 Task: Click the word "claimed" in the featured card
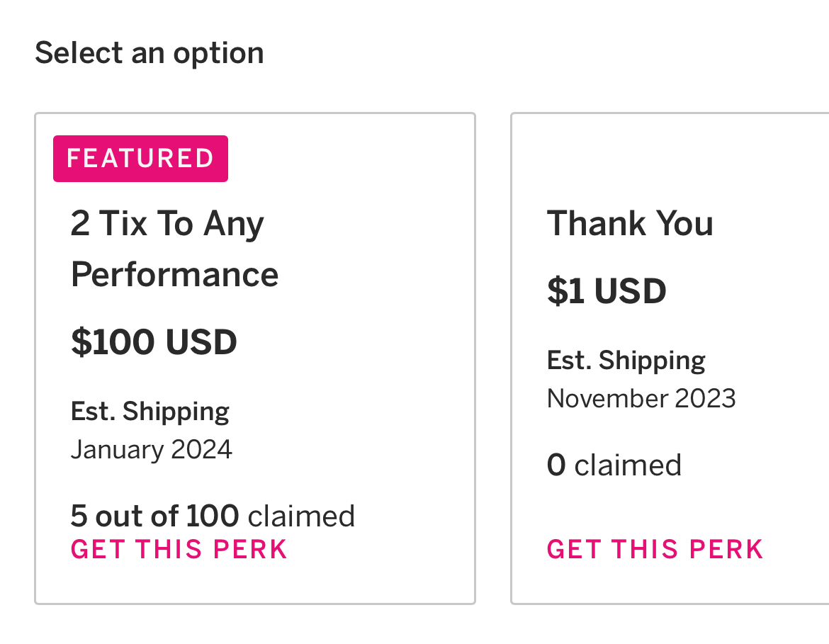click(301, 516)
